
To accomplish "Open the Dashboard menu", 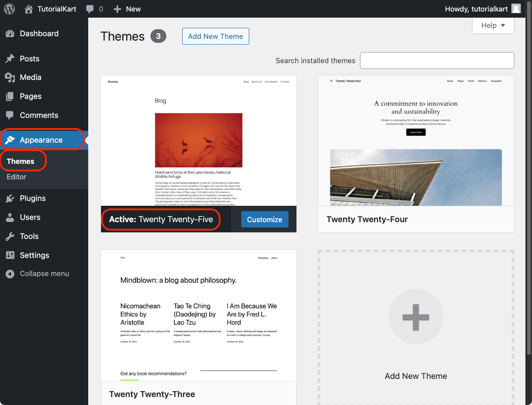I will coord(44,34).
